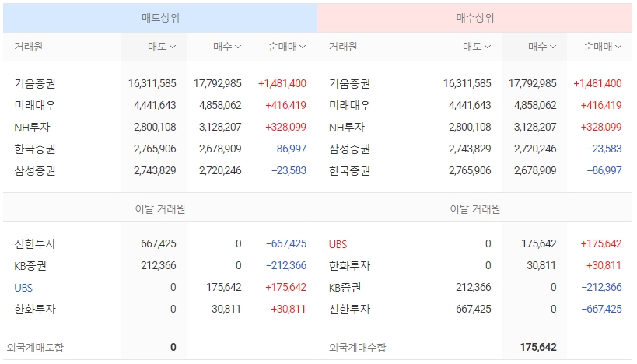637x364 pixels.
Task: Click +1,481,400 순매매 value in 매도상위 table
Action: [282, 84]
